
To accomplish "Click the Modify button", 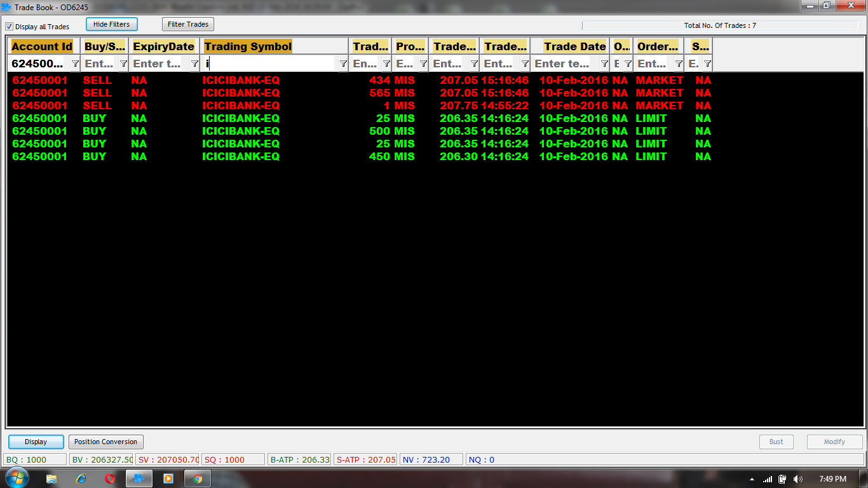I will click(x=834, y=442).
